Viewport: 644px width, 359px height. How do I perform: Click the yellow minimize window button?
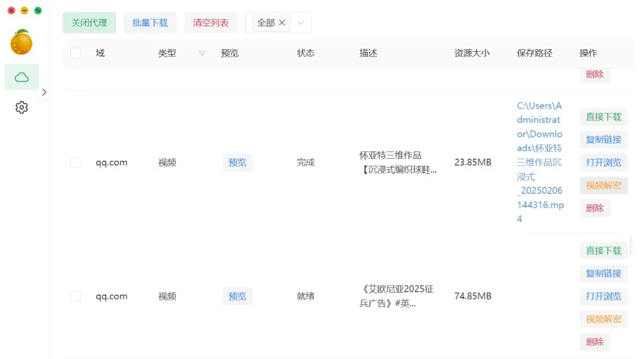coord(24,11)
